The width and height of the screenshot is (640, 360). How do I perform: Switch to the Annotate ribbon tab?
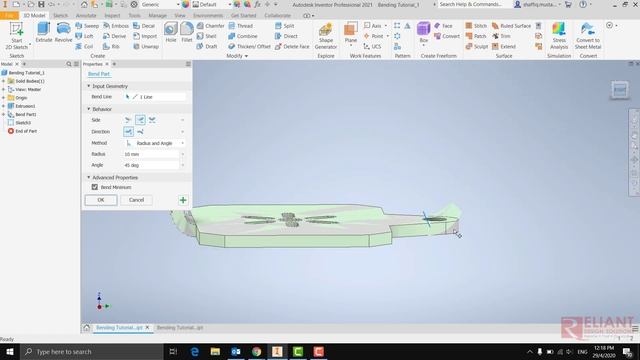click(86, 16)
